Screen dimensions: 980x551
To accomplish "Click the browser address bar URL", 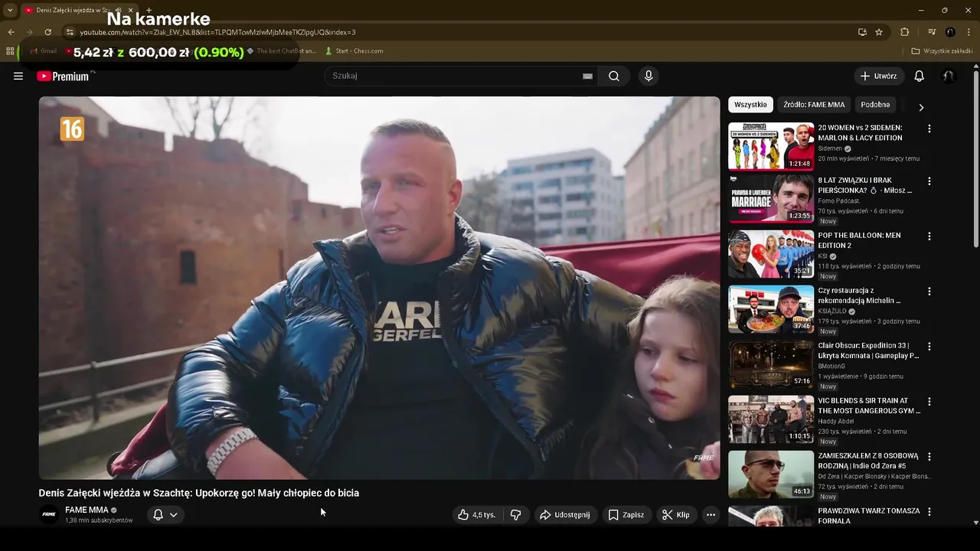I will click(x=217, y=32).
